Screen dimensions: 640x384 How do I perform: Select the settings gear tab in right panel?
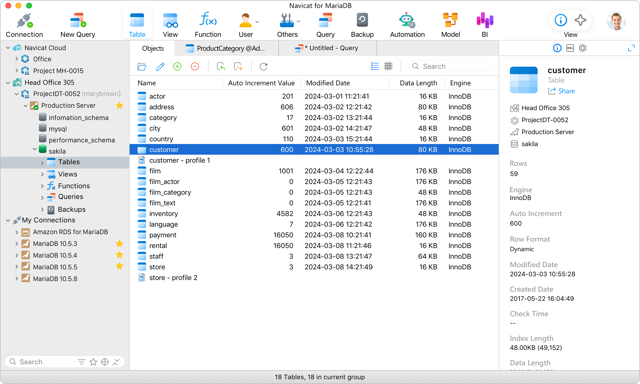(x=582, y=48)
